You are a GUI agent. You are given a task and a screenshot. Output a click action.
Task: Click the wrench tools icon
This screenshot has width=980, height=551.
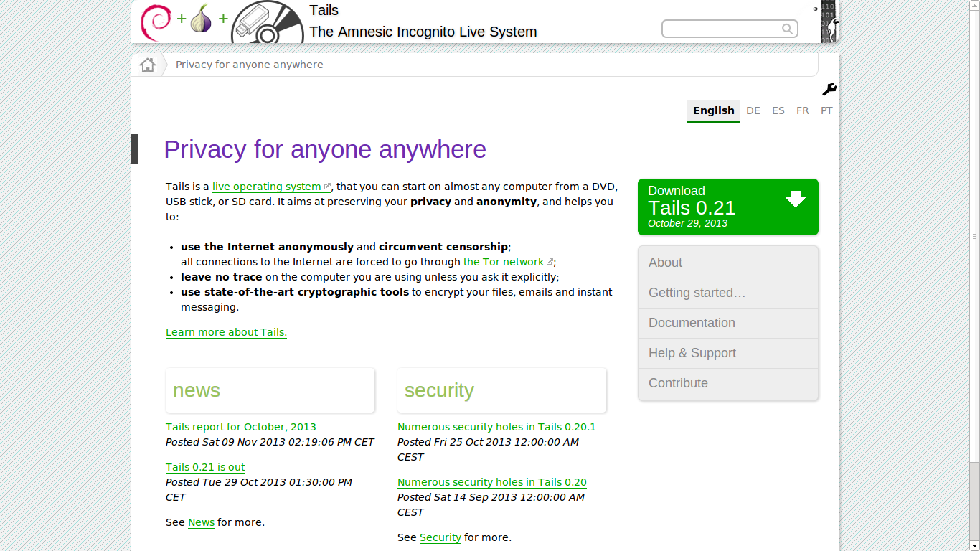point(829,90)
